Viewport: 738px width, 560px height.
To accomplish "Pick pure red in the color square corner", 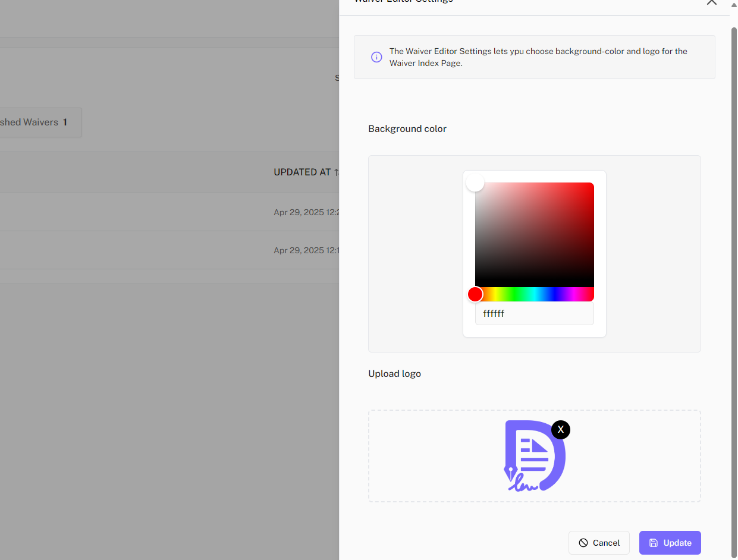I will 592,184.
